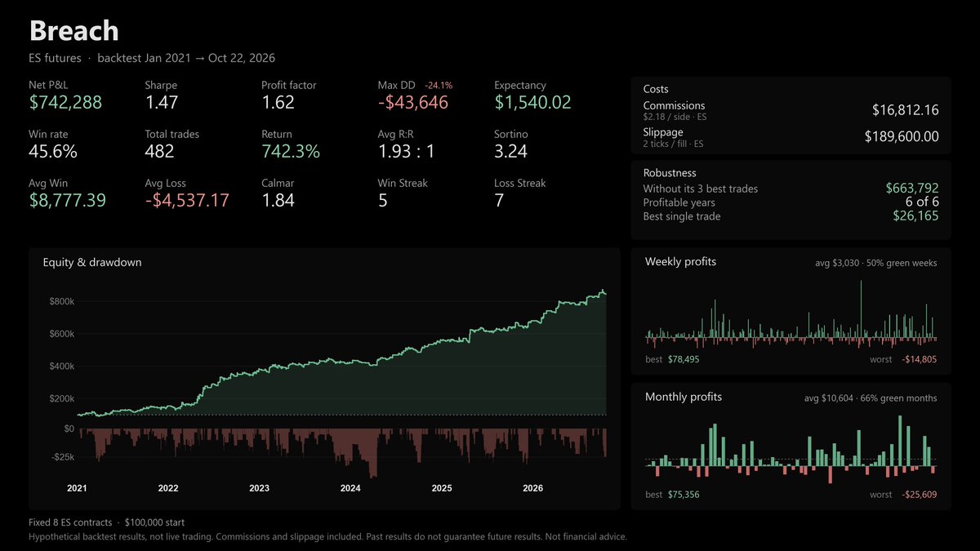The image size is (980, 551).
Task: Click the $600k equity axis label
Action: point(62,334)
